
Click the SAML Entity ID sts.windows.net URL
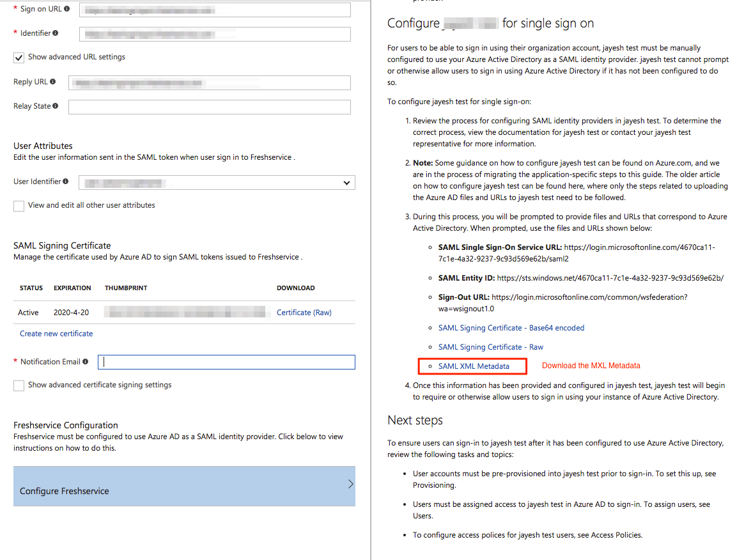(610, 278)
